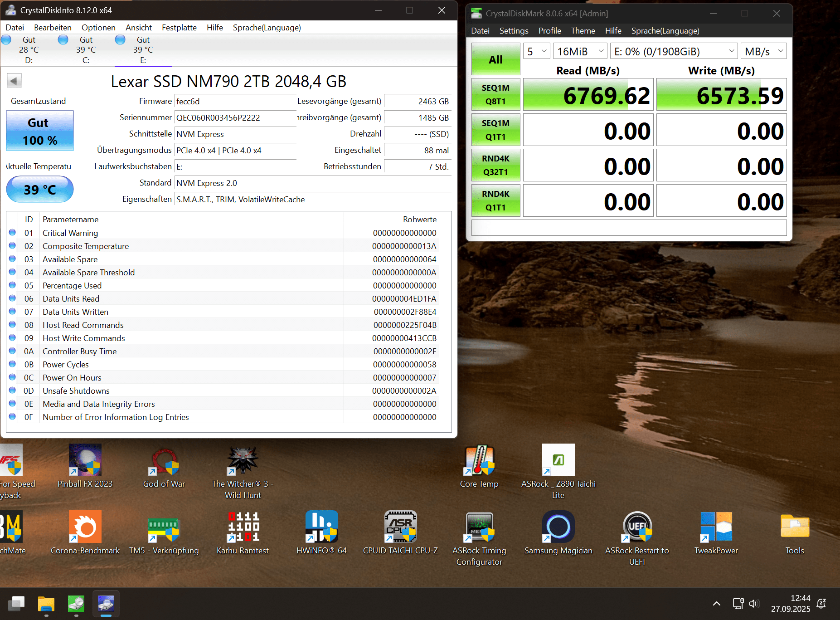Image resolution: width=840 pixels, height=620 pixels.
Task: Open the Datei menu in CrystalDiskInfo
Action: pyautogui.click(x=15, y=28)
